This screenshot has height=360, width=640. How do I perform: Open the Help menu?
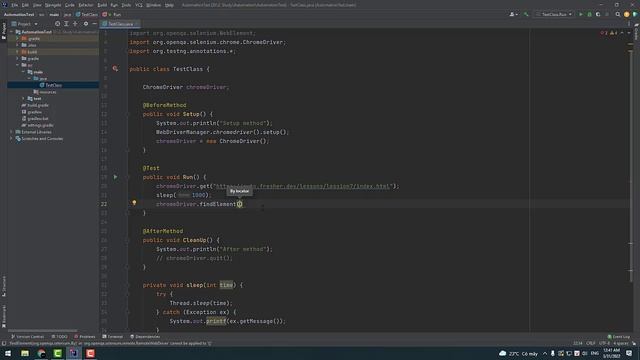169,5
